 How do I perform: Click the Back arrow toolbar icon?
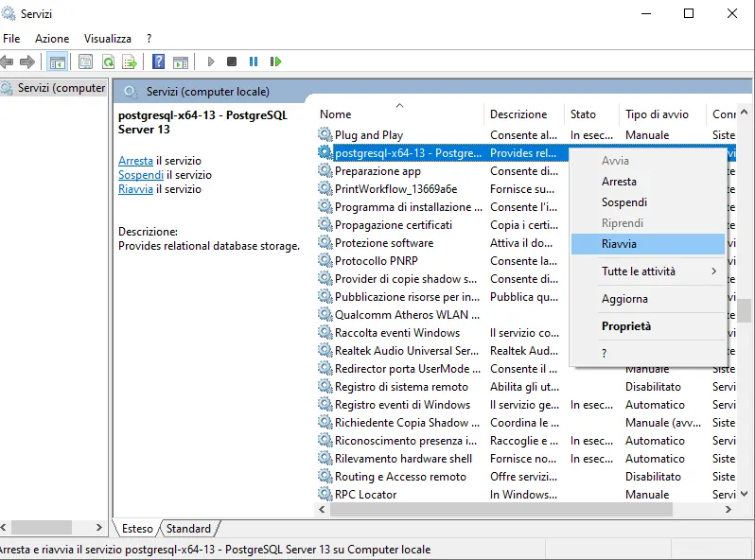(x=7, y=61)
